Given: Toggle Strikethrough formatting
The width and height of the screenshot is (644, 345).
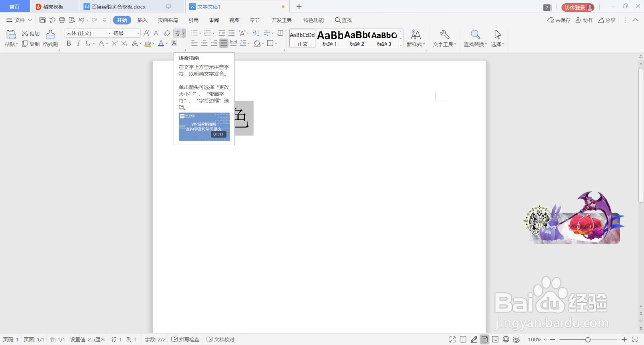Looking at the screenshot, I should (101, 43).
